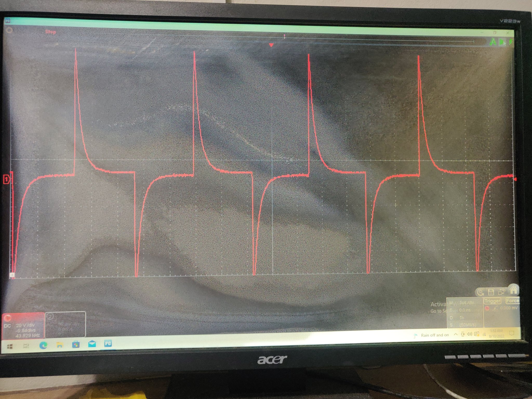
Task: Click the Auto setup green A icon
Action: tap(493, 42)
